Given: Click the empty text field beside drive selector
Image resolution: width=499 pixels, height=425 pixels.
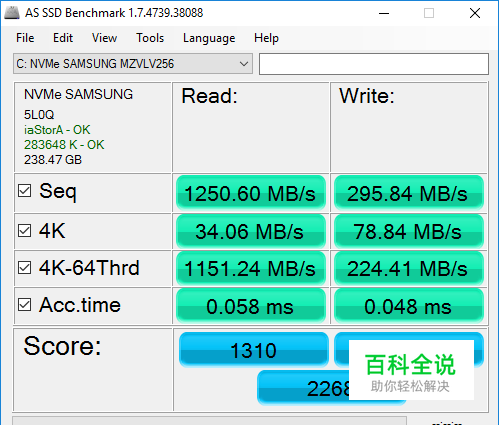Looking at the screenshot, I should pyautogui.click(x=374, y=64).
